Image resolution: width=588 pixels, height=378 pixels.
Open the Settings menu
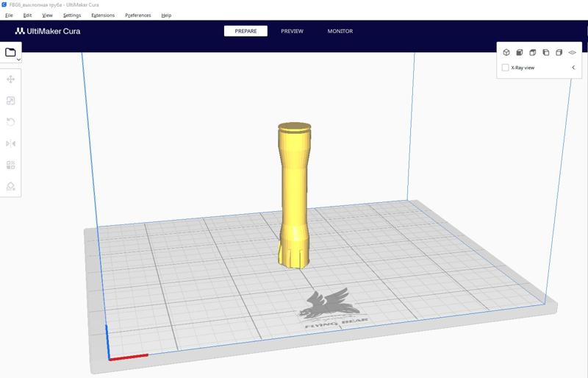[72, 15]
